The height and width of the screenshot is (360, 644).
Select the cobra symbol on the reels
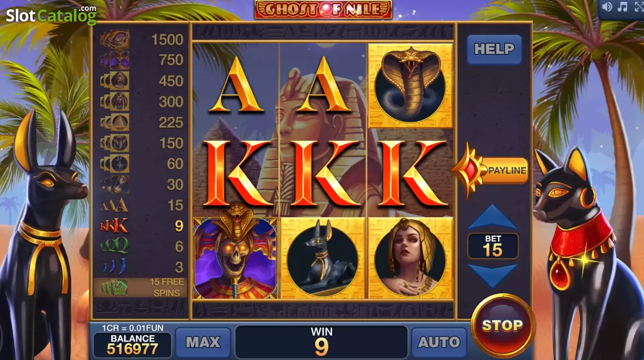pos(410,86)
